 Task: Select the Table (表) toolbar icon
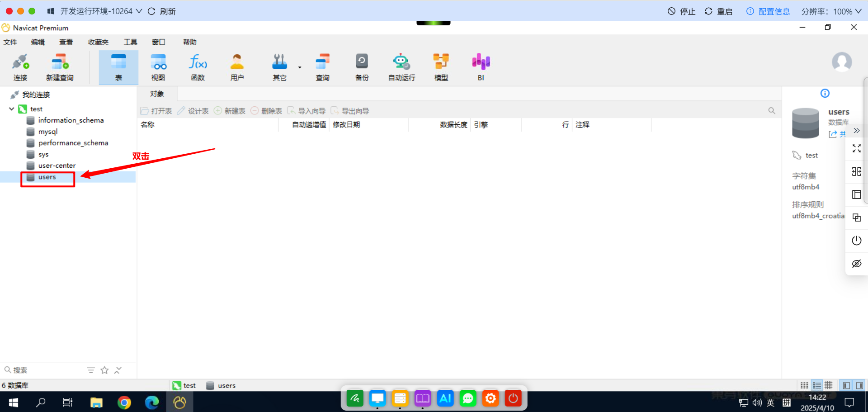click(118, 67)
